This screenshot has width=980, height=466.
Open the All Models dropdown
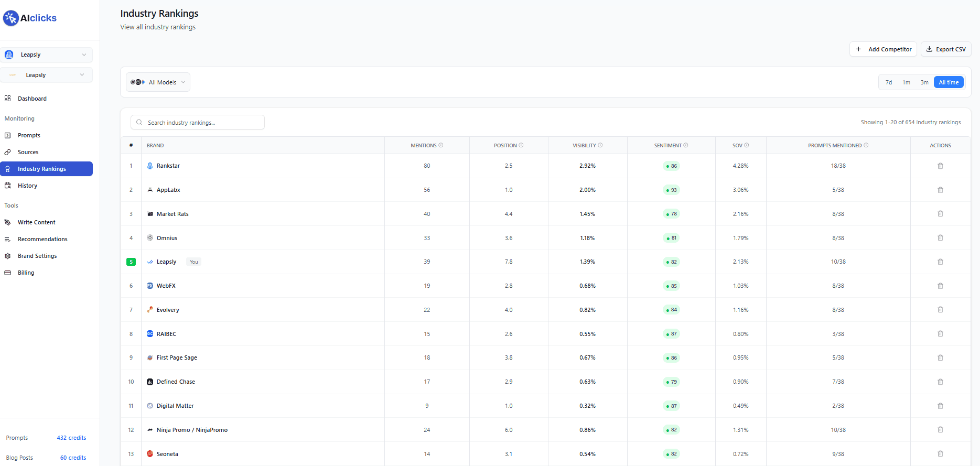click(158, 82)
